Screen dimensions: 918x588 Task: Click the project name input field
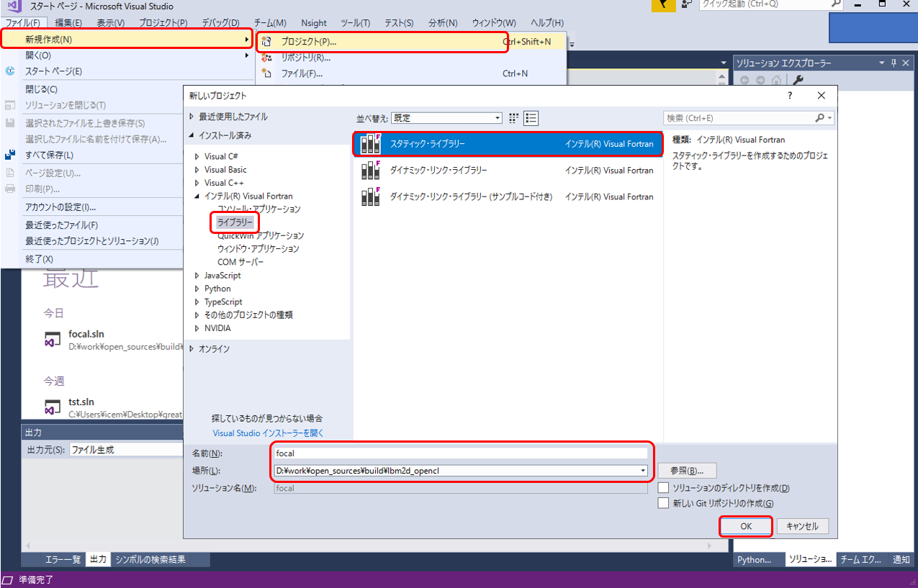point(461,453)
